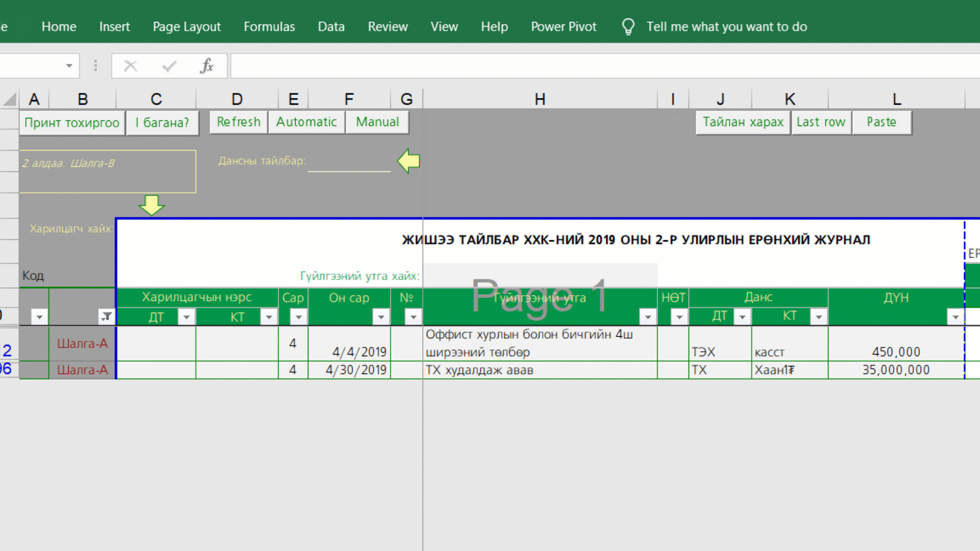Expand filter dropdown for Он сар column
This screenshot has width=980, height=551.
click(381, 317)
